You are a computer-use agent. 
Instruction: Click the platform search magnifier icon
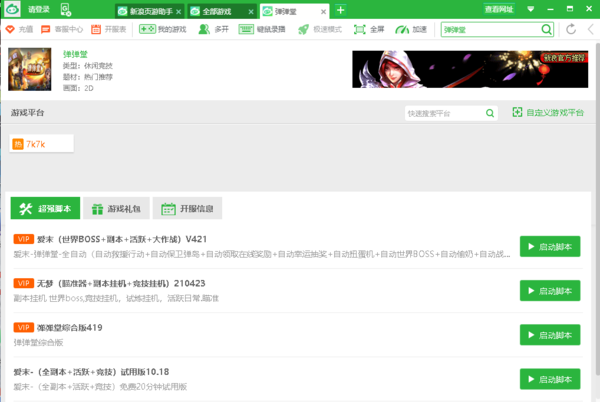(490, 113)
